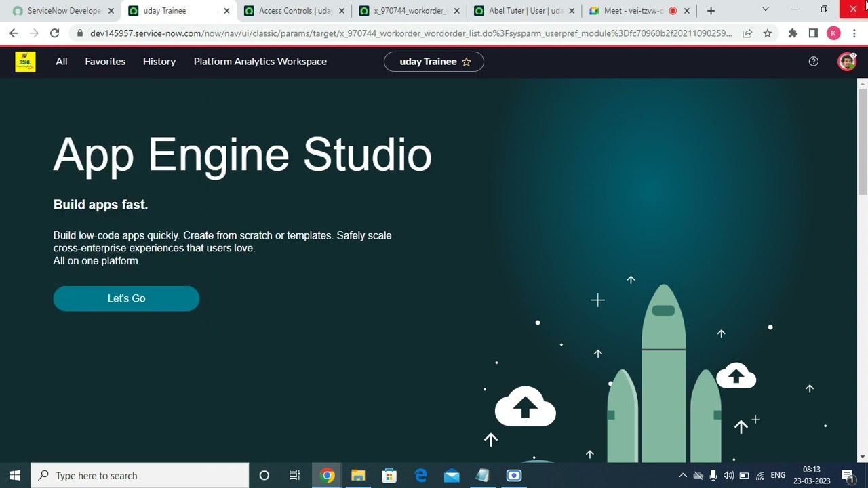The image size is (868, 488).
Task: Open the All applications menu
Action: coord(62,62)
